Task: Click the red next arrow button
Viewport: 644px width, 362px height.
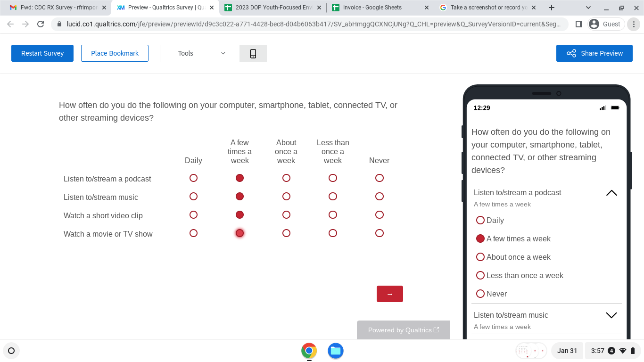Action: point(389,294)
